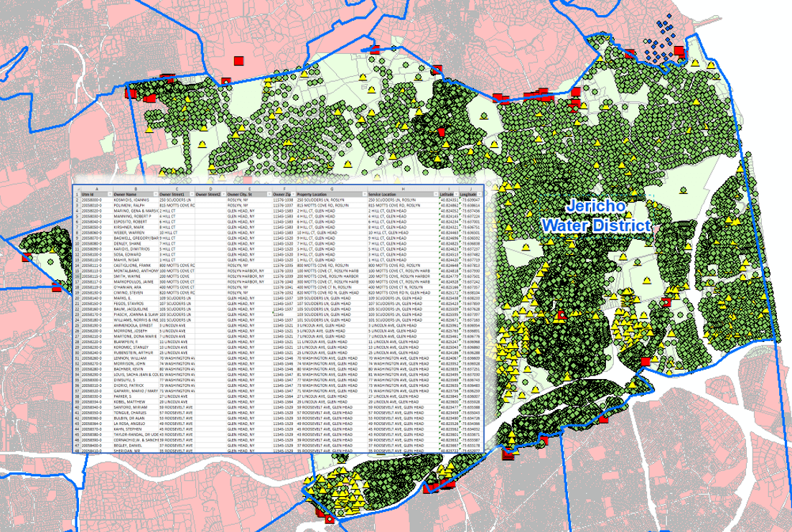Select Utm Id cell 20058111-0
The image size is (792, 532).
point(96,265)
